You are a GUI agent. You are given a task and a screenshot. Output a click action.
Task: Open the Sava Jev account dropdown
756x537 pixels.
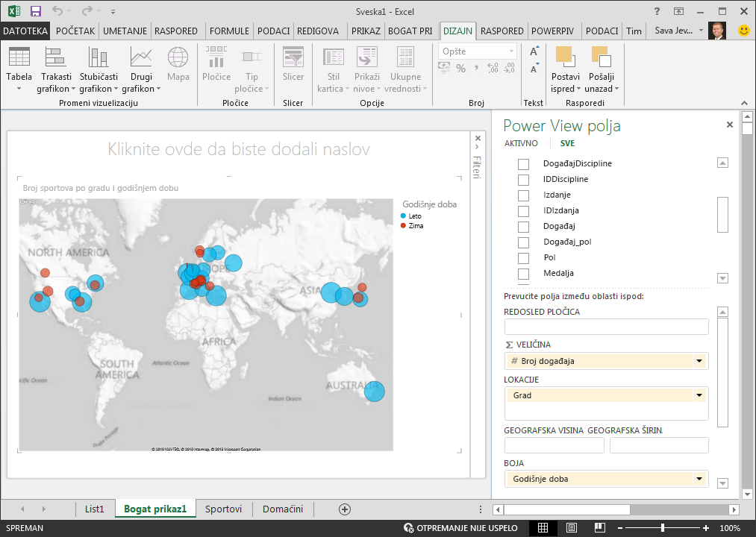click(701, 31)
